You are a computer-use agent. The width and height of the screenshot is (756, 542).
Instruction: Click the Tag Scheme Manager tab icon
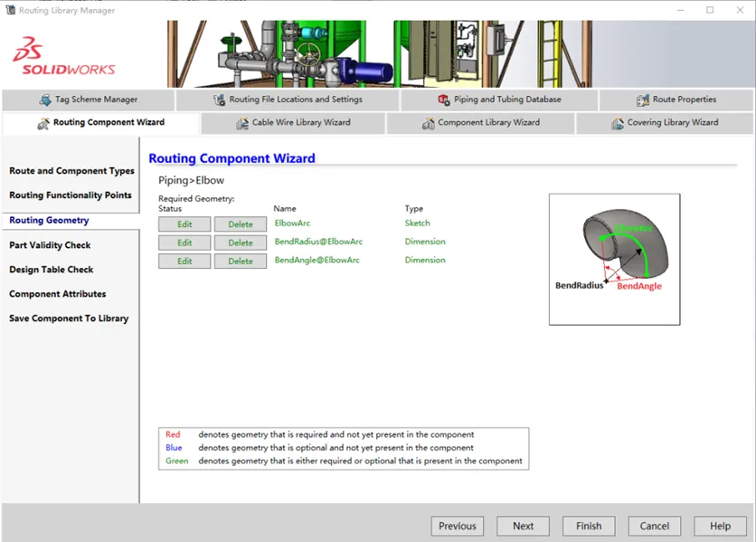[x=45, y=100]
